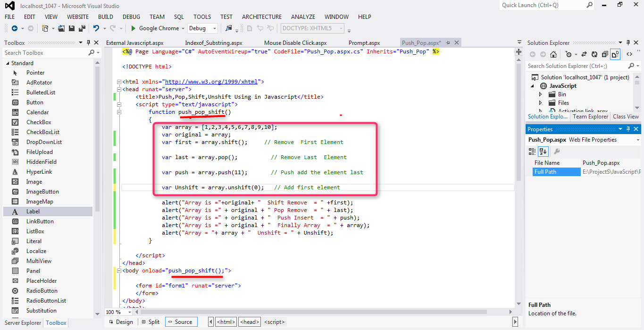This screenshot has width=644, height=330.
Task: Click the search magnifier in Solution Explorer
Action: click(630, 66)
